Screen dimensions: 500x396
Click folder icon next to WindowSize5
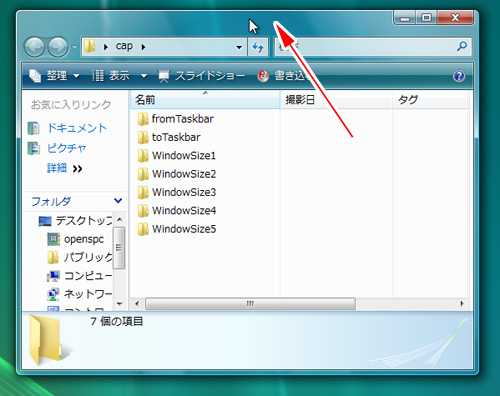pos(143,229)
